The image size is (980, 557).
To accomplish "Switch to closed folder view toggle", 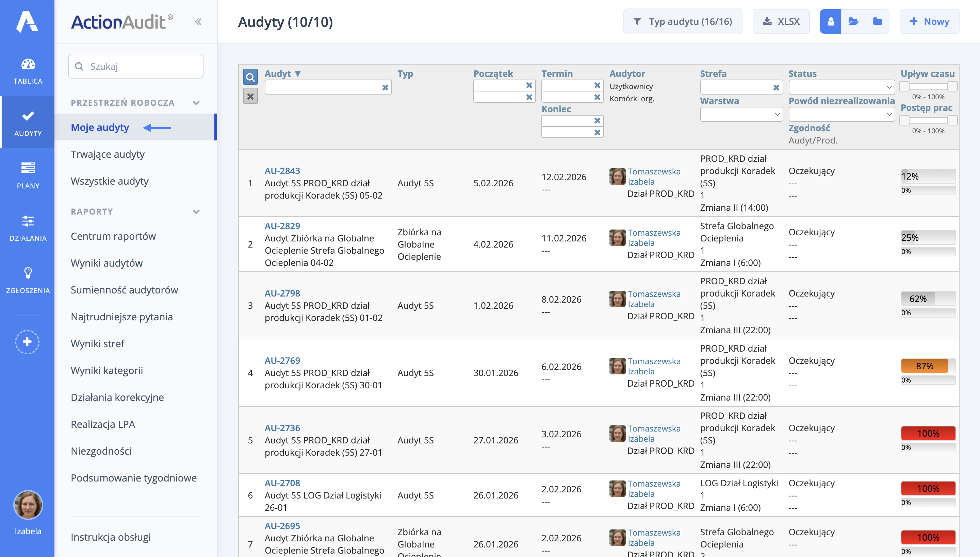I will click(x=877, y=22).
